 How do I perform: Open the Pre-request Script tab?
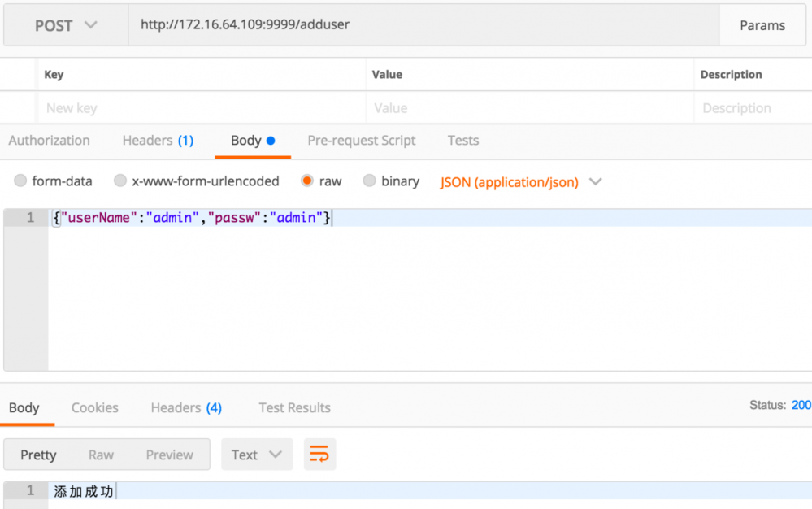tap(361, 140)
